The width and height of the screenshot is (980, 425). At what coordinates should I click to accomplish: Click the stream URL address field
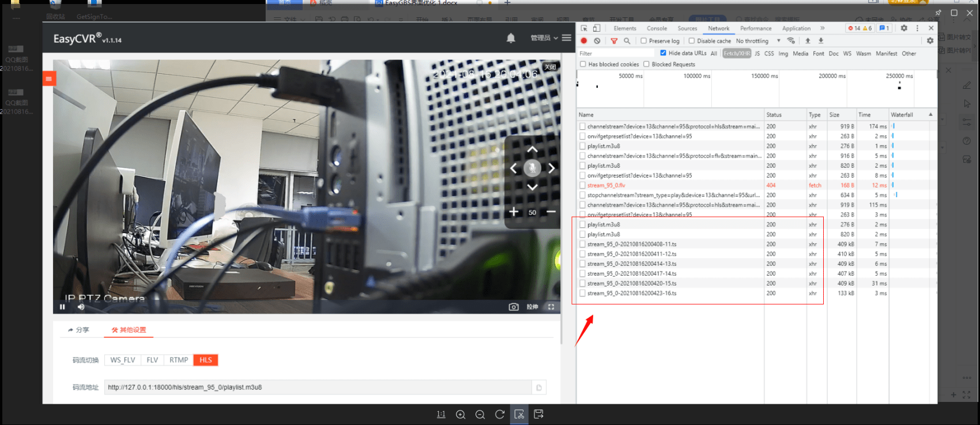pos(317,388)
